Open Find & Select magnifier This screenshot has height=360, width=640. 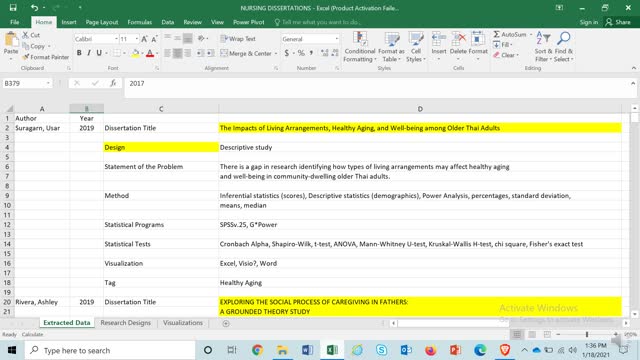tap(564, 47)
